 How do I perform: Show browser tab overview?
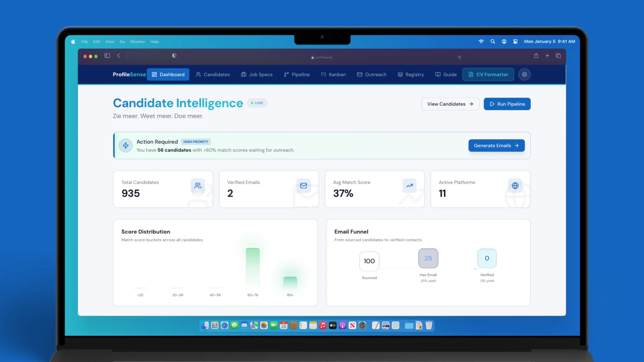[x=558, y=56]
